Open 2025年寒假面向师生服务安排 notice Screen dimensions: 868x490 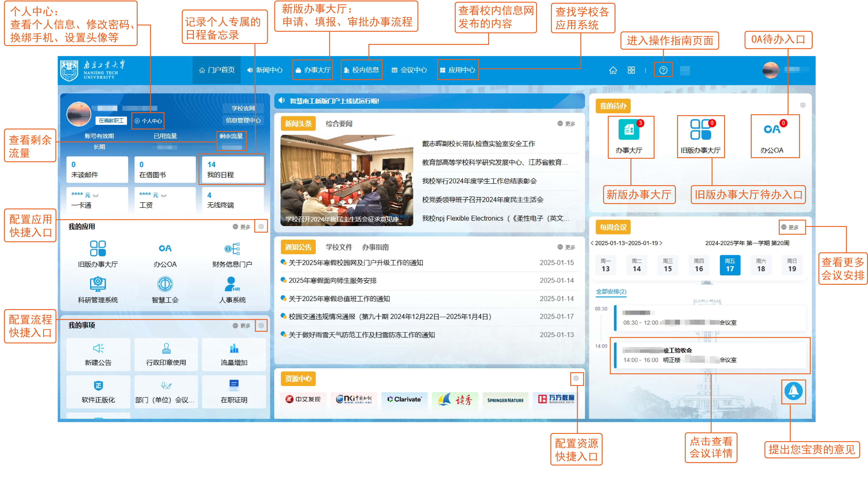(x=332, y=280)
